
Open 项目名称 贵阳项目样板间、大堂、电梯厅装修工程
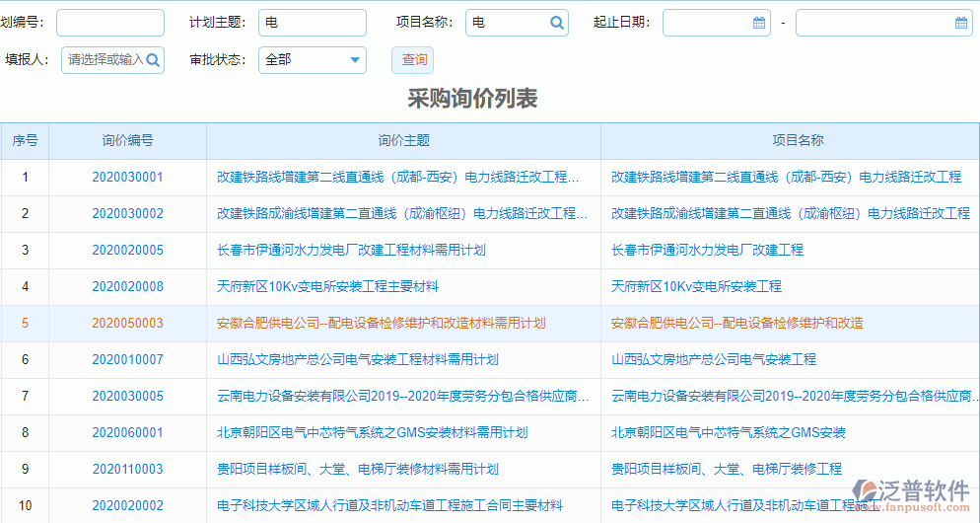(x=727, y=469)
